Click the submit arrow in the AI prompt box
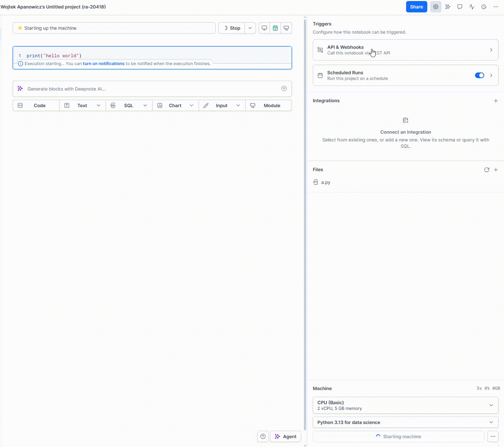 [x=284, y=88]
